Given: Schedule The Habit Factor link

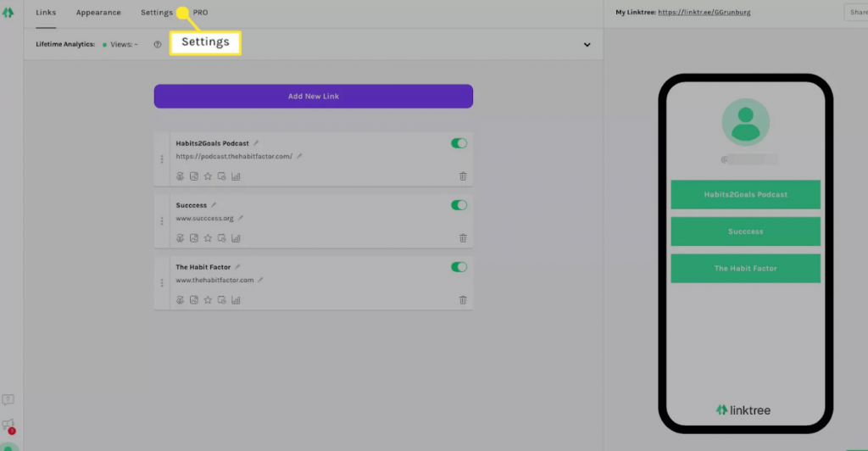Looking at the screenshot, I should coord(221,300).
